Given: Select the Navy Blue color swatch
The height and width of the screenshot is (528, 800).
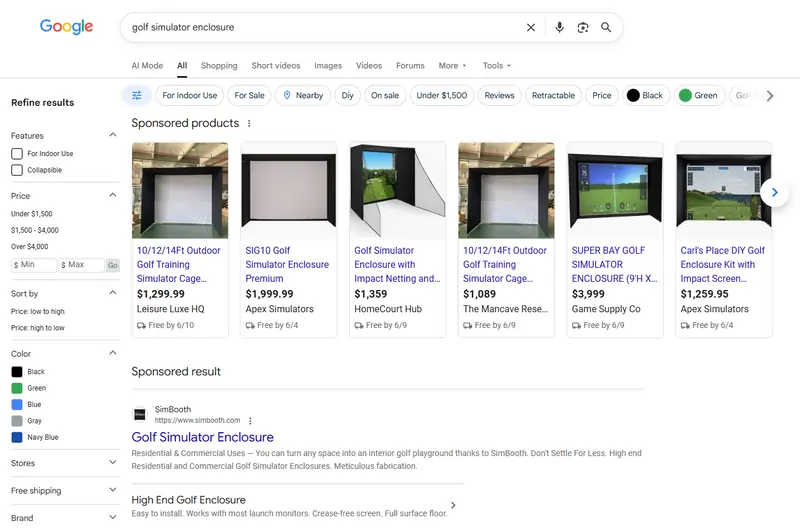Looking at the screenshot, I should pos(17,437).
